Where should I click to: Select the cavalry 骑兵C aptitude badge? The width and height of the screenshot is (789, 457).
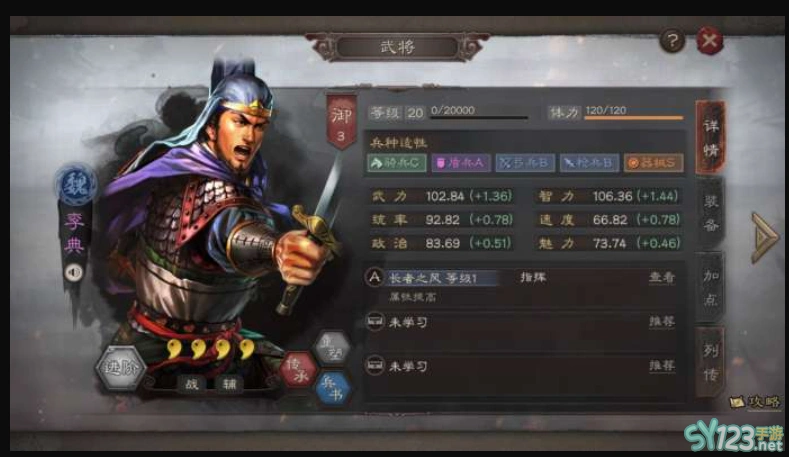tap(397, 163)
